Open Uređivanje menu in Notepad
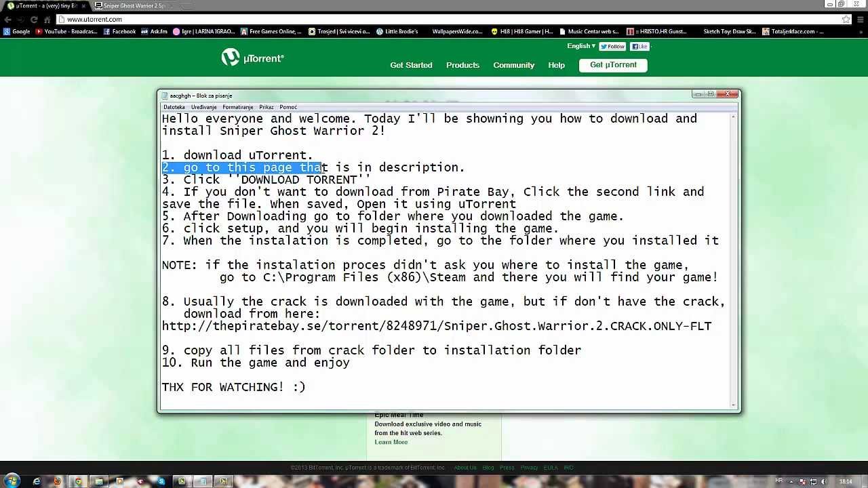This screenshot has height=488, width=868. click(204, 107)
